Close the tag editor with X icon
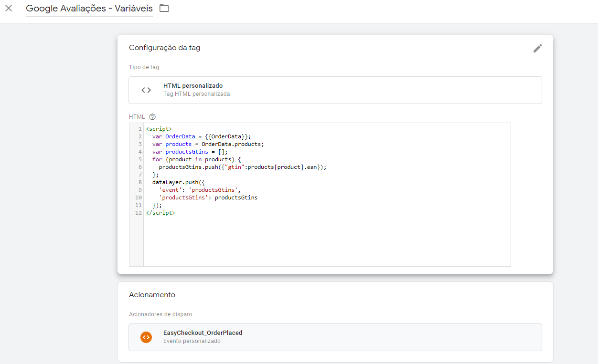The height and width of the screenshot is (364, 598). pyautogui.click(x=9, y=8)
